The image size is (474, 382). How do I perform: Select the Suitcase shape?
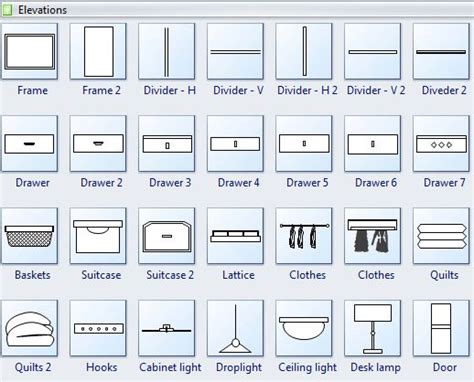point(98,236)
